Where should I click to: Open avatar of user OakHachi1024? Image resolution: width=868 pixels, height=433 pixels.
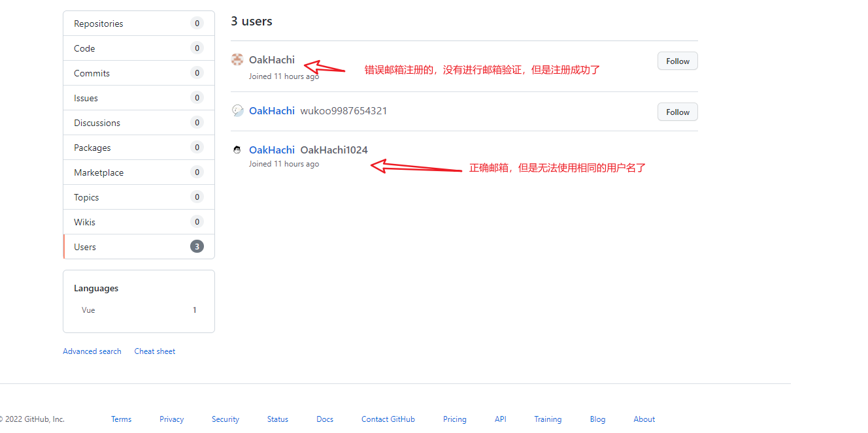click(x=237, y=150)
